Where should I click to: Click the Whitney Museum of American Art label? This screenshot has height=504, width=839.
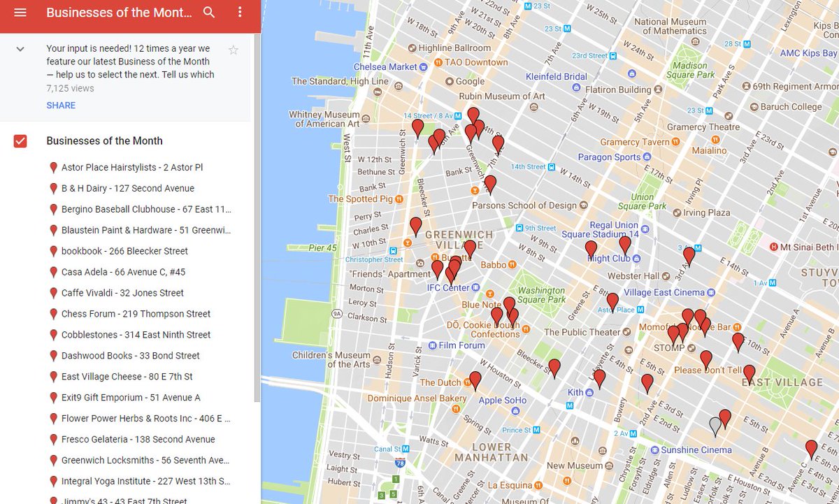pos(324,120)
